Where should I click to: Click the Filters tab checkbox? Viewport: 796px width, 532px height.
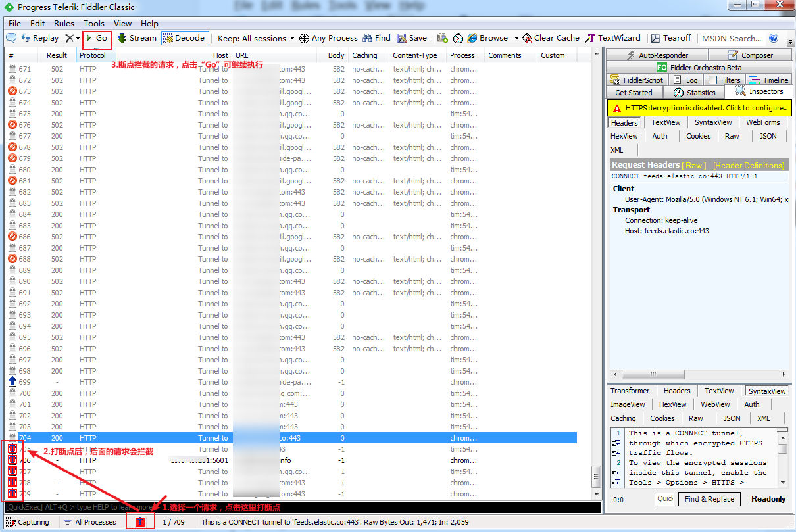(x=712, y=80)
